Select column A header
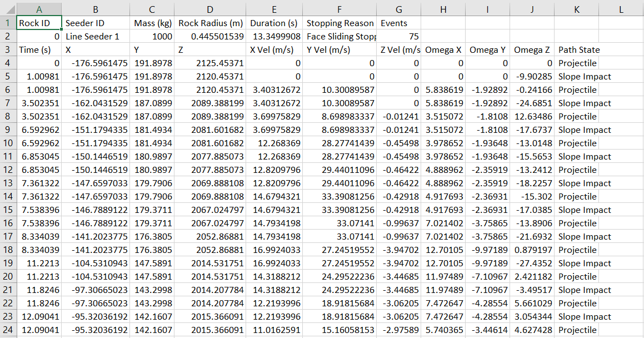 (39, 9)
